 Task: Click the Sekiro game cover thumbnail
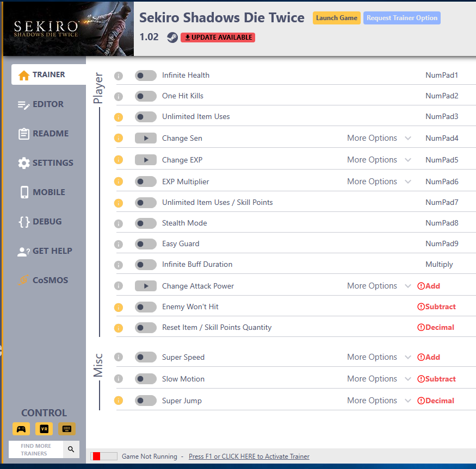(x=68, y=29)
